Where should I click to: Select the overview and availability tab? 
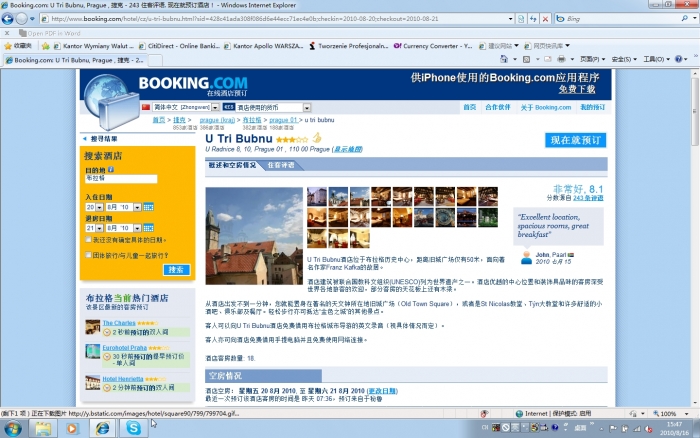(234, 165)
